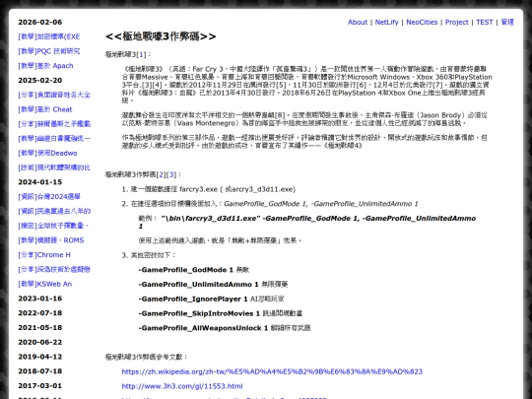Open the NetLify navigation link
532x399 pixels.
click(x=386, y=22)
